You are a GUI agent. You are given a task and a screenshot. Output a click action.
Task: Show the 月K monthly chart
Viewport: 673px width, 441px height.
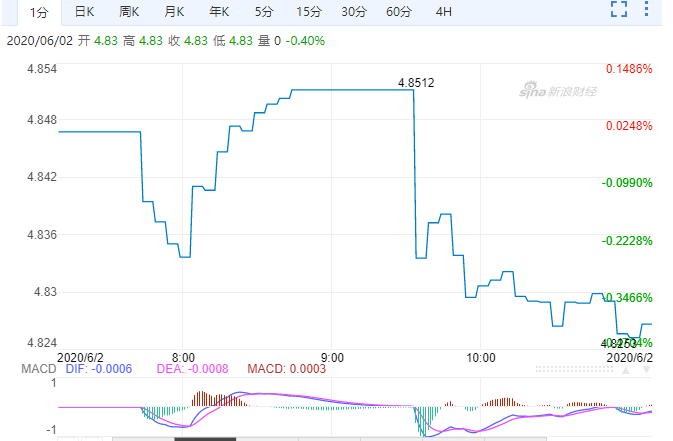(x=174, y=12)
